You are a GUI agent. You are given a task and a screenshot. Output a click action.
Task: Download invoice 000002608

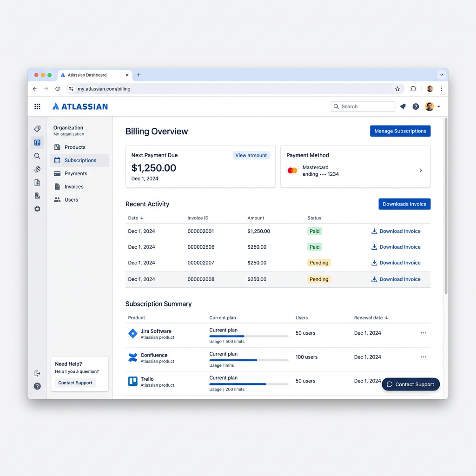(396, 247)
